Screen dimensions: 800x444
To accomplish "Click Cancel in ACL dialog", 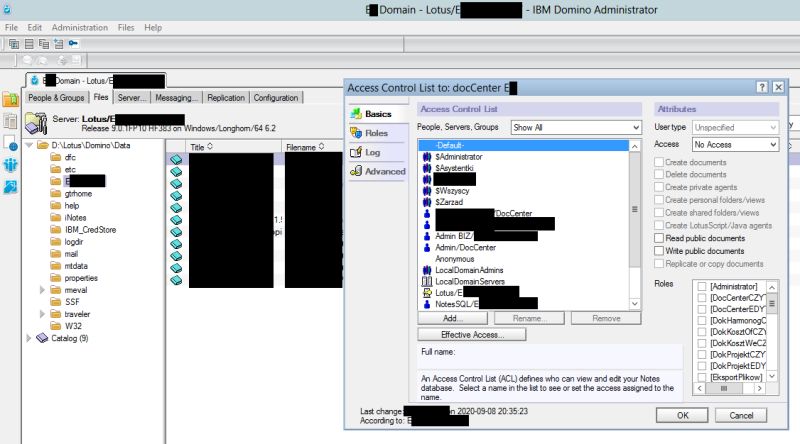I will coord(741,415).
